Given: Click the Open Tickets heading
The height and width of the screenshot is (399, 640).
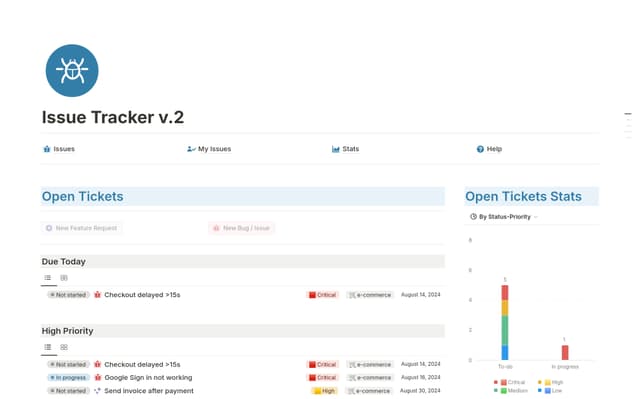Looking at the screenshot, I should coord(82,196).
